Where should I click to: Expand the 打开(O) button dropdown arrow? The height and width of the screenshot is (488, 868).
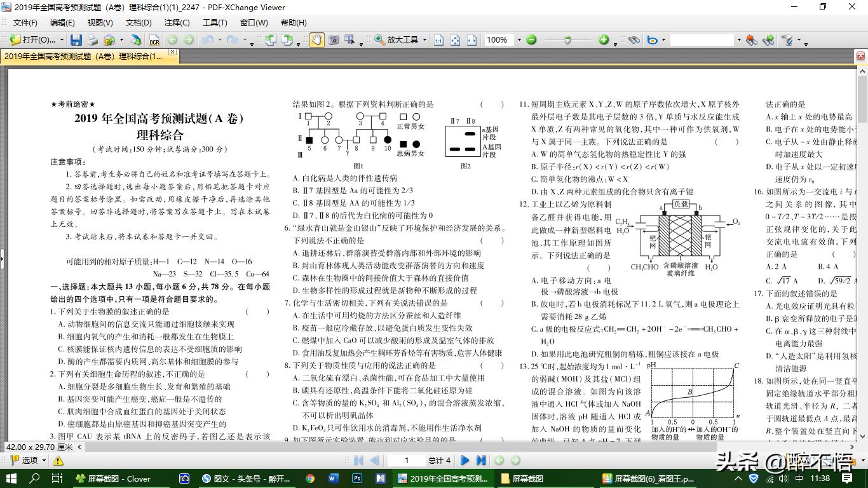pyautogui.click(x=62, y=40)
